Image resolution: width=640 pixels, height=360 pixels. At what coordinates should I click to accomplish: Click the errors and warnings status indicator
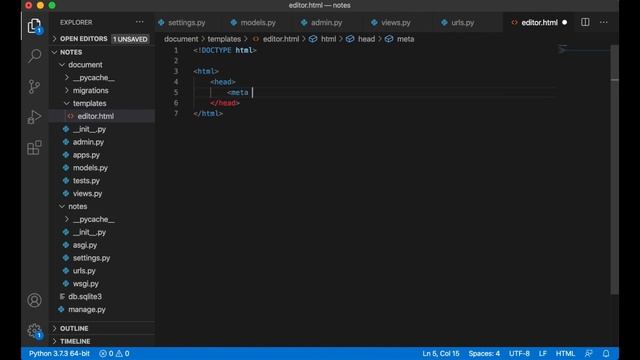pyautogui.click(x=114, y=353)
